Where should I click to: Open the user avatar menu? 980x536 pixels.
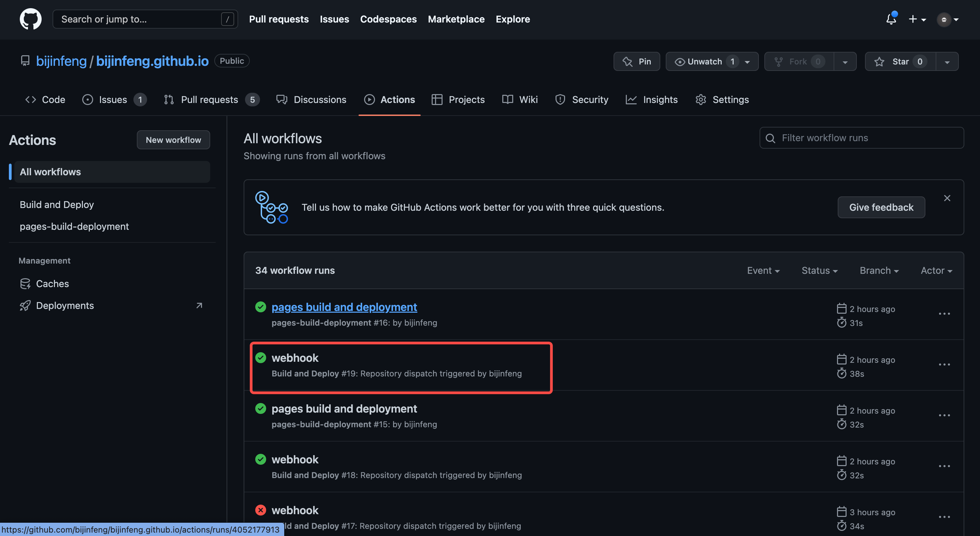(947, 19)
